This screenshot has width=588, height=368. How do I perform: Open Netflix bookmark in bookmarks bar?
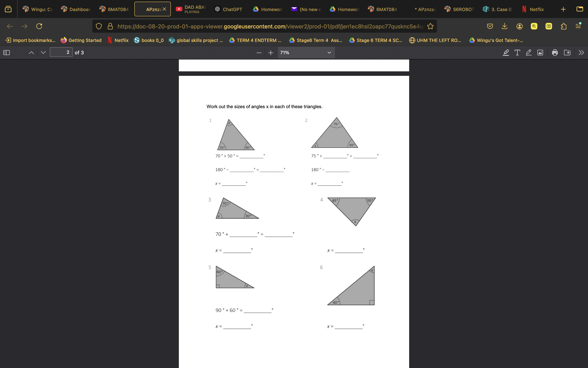118,40
